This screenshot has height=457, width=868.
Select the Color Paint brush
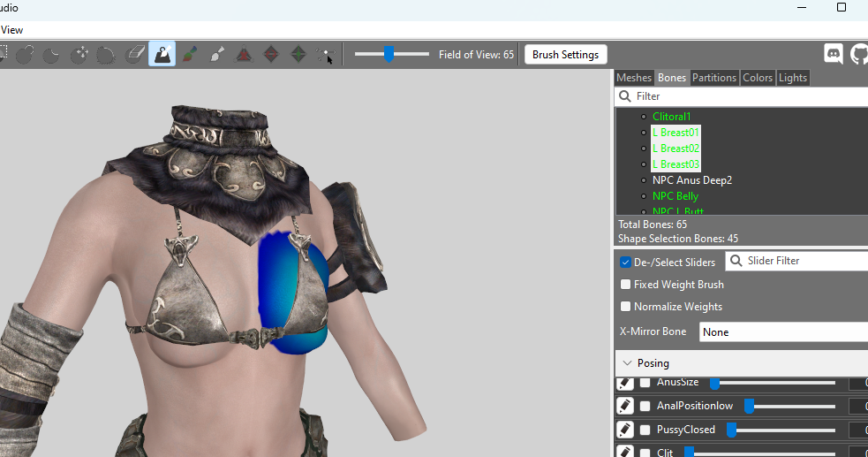click(x=189, y=54)
